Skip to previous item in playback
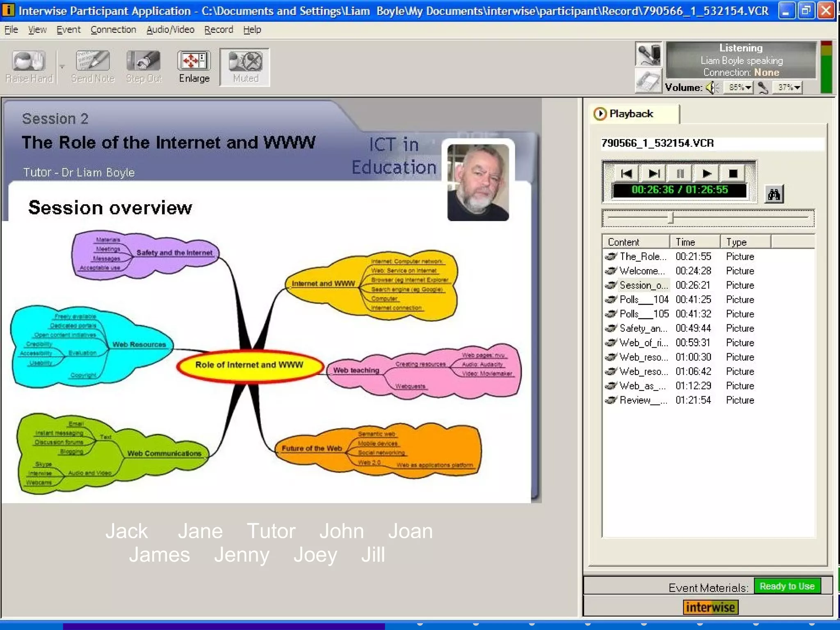This screenshot has width=840, height=630. (x=626, y=173)
